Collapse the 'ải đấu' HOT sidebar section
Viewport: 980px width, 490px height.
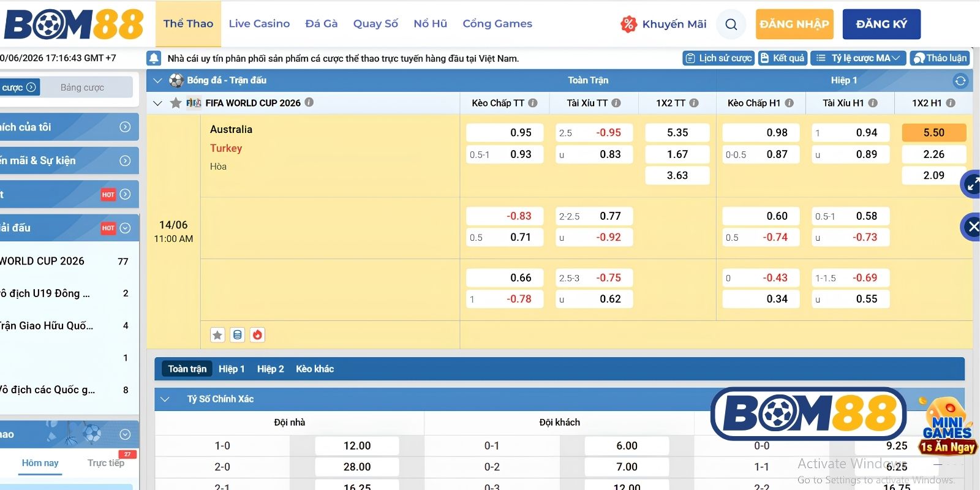(125, 228)
